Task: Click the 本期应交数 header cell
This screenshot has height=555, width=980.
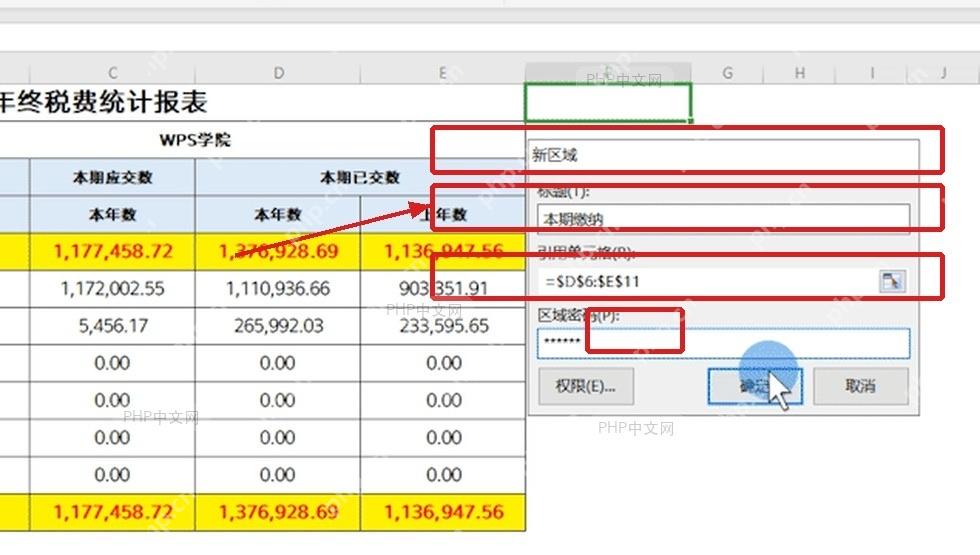Action: pyautogui.click(x=112, y=178)
